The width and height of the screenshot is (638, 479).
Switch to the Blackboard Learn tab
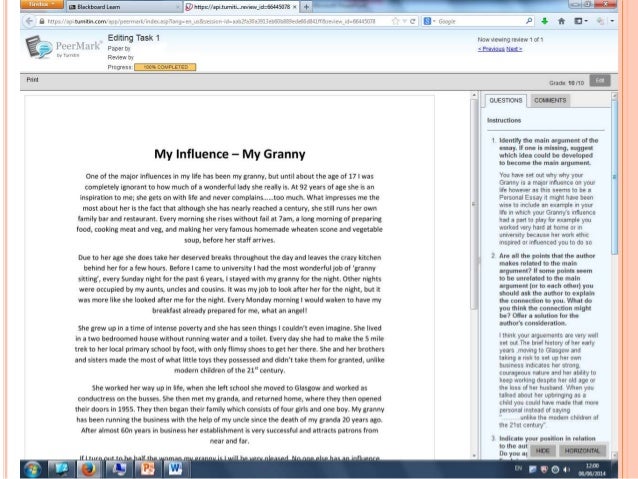[123, 7]
